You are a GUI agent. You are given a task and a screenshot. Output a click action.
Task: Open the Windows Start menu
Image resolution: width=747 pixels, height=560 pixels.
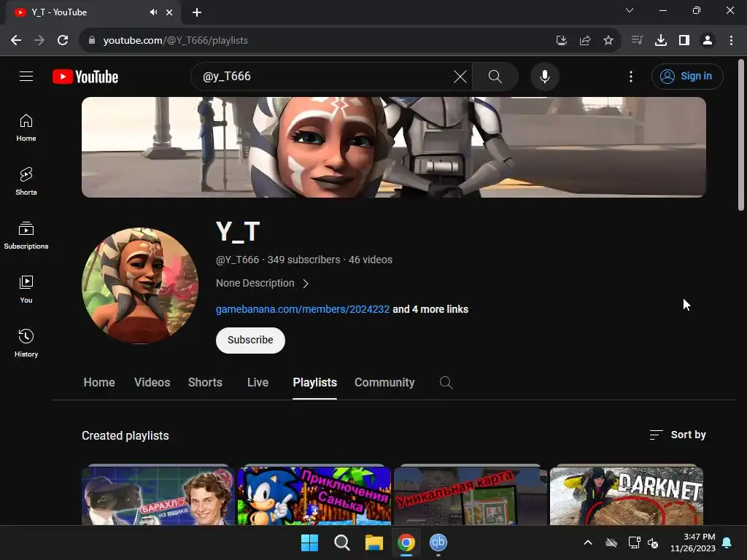309,542
